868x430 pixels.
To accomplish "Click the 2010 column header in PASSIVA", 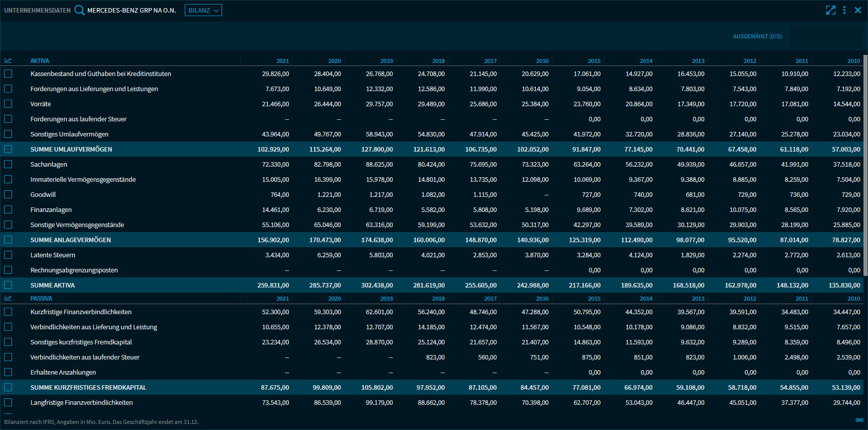I will click(853, 299).
